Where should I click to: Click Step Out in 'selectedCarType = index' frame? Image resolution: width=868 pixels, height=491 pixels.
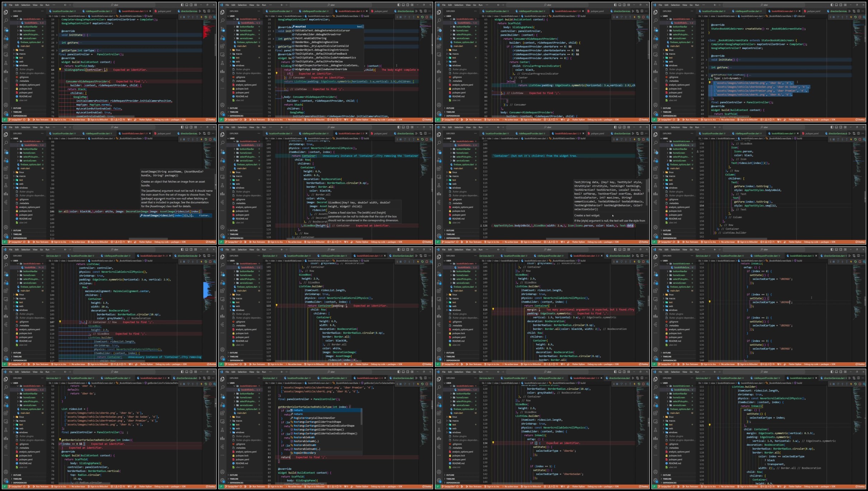tap(847, 384)
